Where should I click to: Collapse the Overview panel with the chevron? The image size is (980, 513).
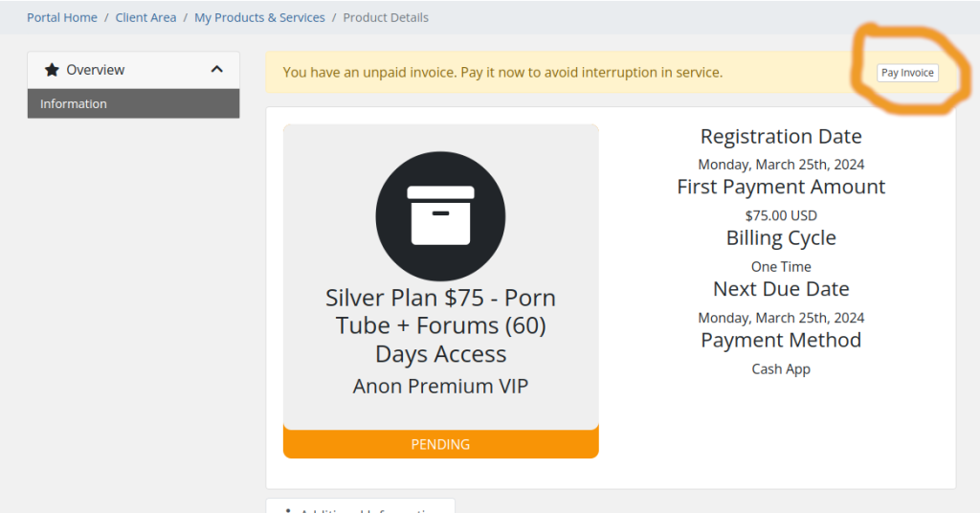pos(217,69)
